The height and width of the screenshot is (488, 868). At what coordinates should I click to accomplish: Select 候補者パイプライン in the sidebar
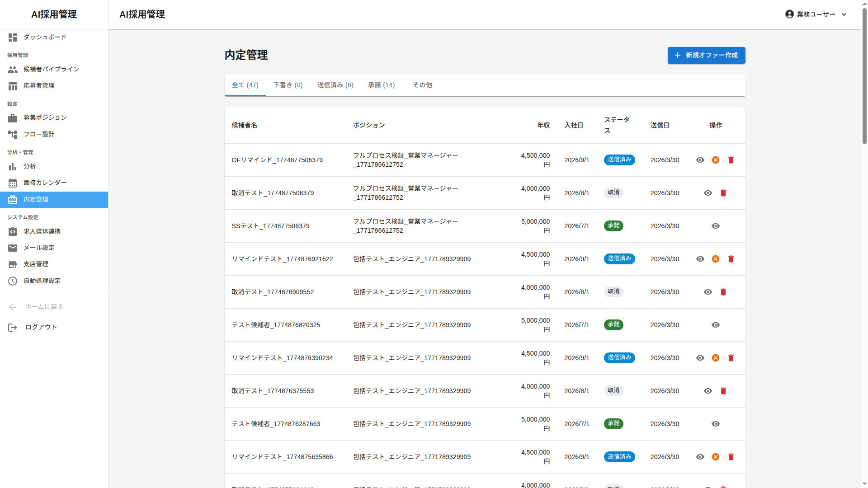[x=13, y=69]
